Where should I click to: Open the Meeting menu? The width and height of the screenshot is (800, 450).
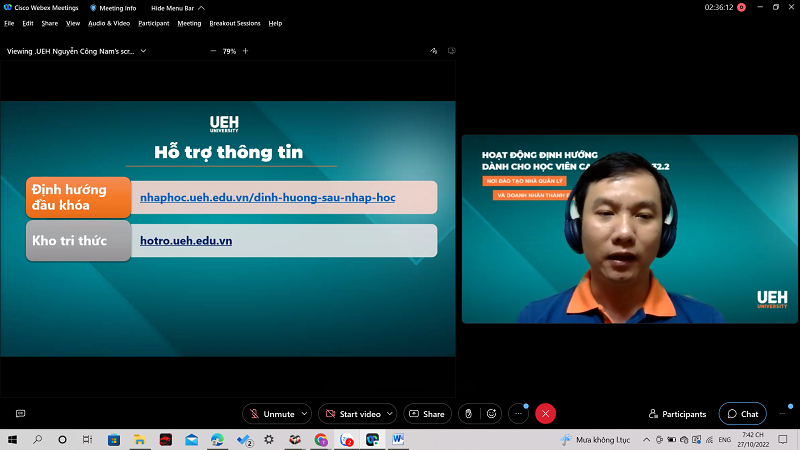point(189,23)
